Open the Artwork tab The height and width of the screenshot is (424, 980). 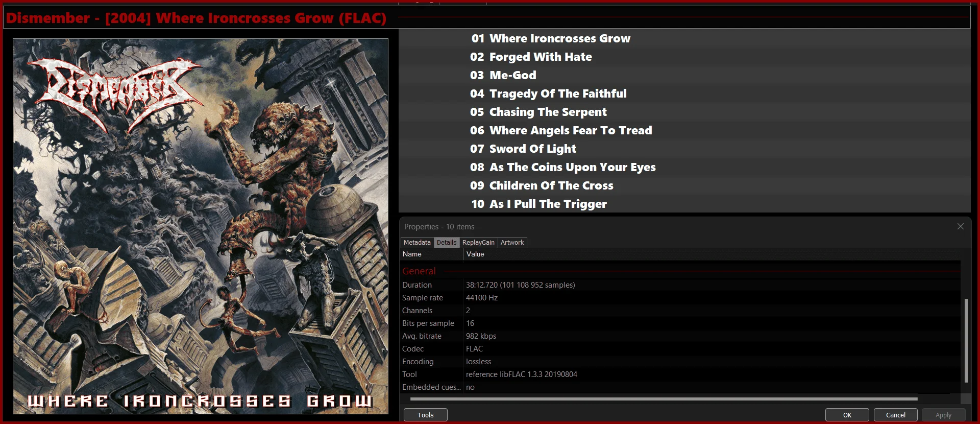point(512,243)
